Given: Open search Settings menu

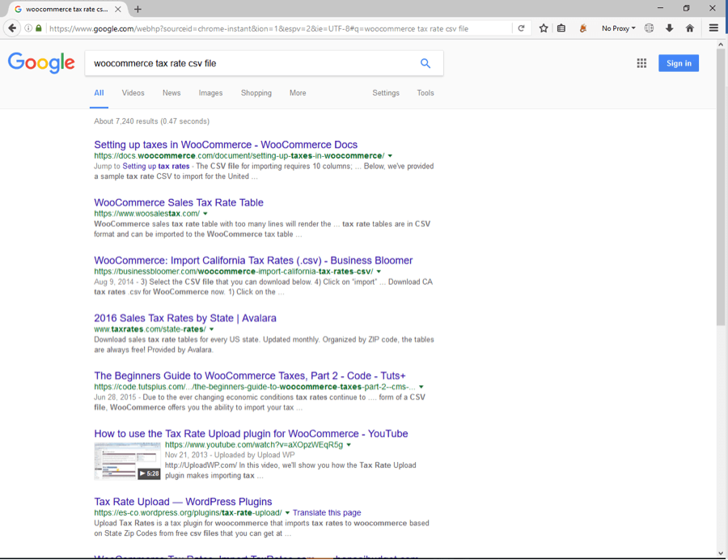Looking at the screenshot, I should 386,93.
